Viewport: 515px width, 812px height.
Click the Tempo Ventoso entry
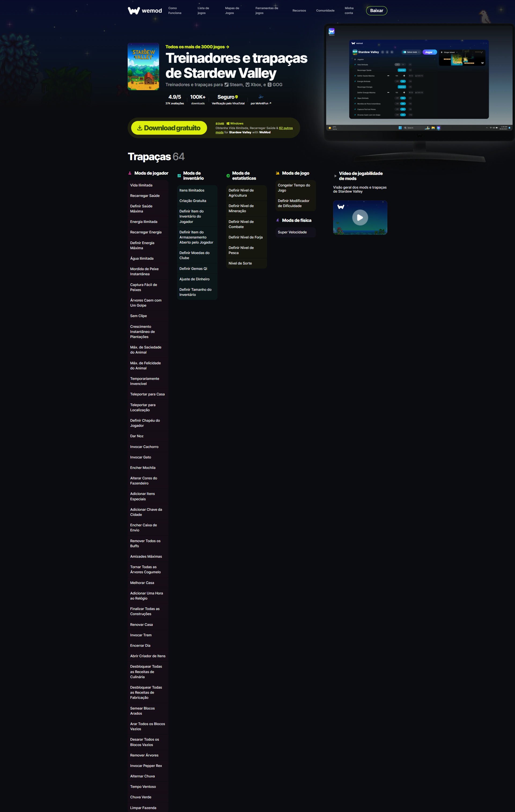148,787
